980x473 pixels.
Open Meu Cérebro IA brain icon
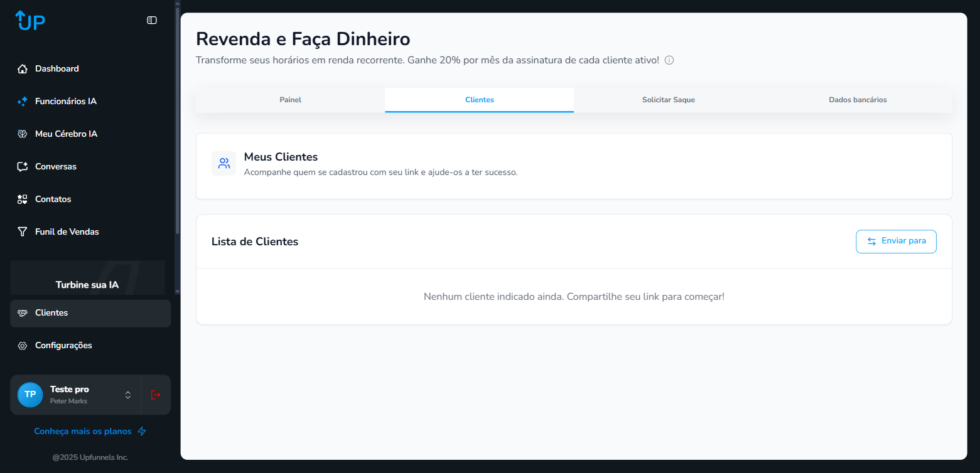point(23,134)
